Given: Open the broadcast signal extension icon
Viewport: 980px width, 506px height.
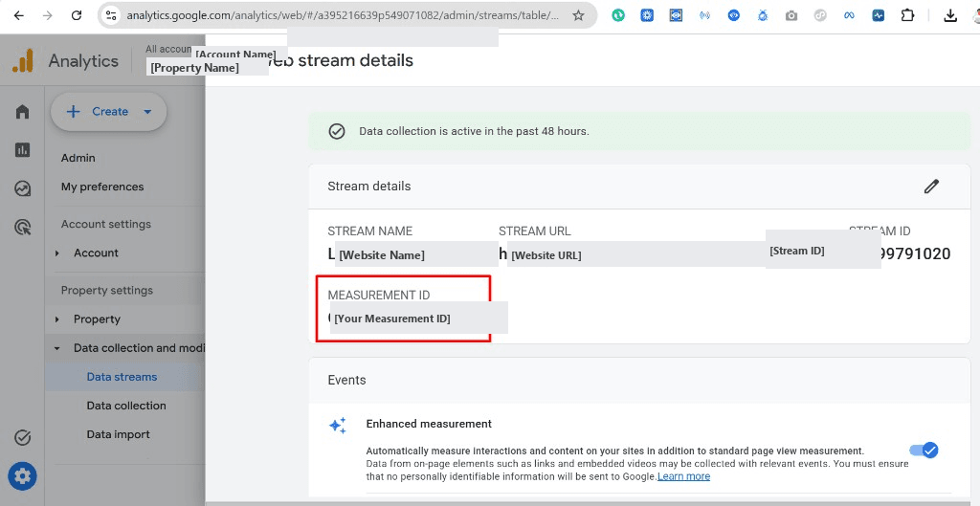Looking at the screenshot, I should (x=704, y=15).
